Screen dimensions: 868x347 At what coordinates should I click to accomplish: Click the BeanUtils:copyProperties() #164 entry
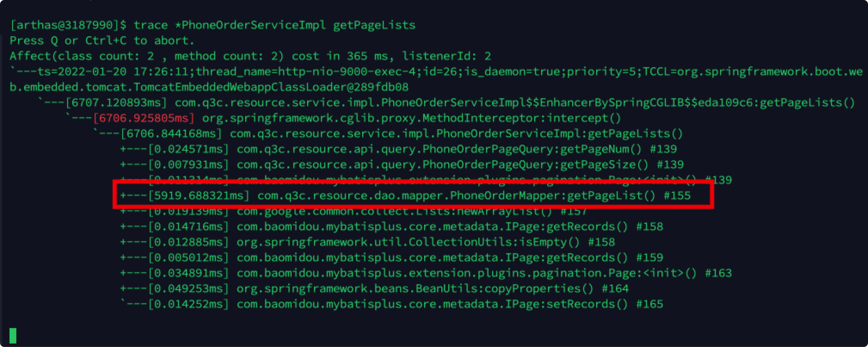tap(432, 288)
